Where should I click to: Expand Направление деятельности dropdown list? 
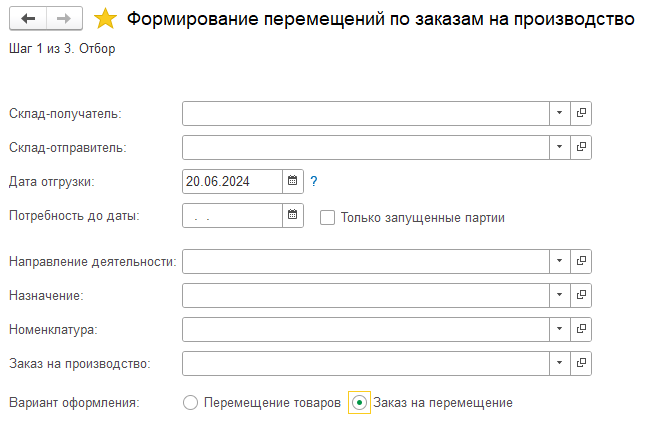[560, 261]
